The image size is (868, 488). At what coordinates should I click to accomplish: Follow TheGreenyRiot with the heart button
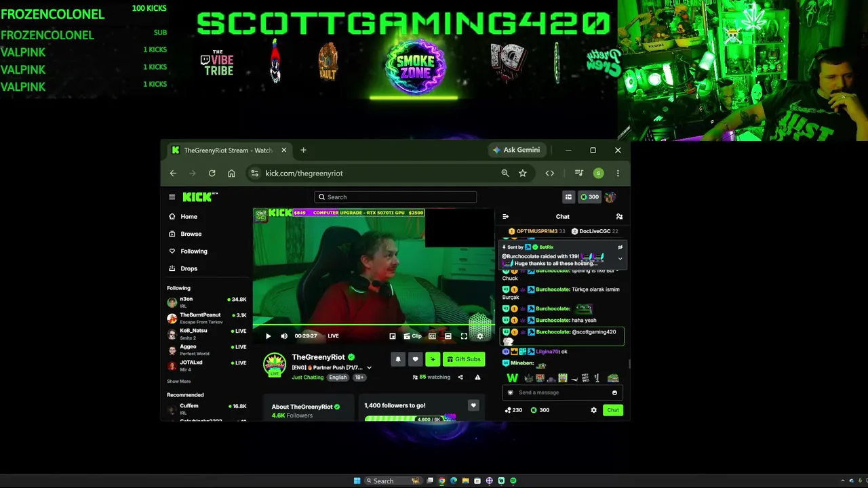pos(415,359)
